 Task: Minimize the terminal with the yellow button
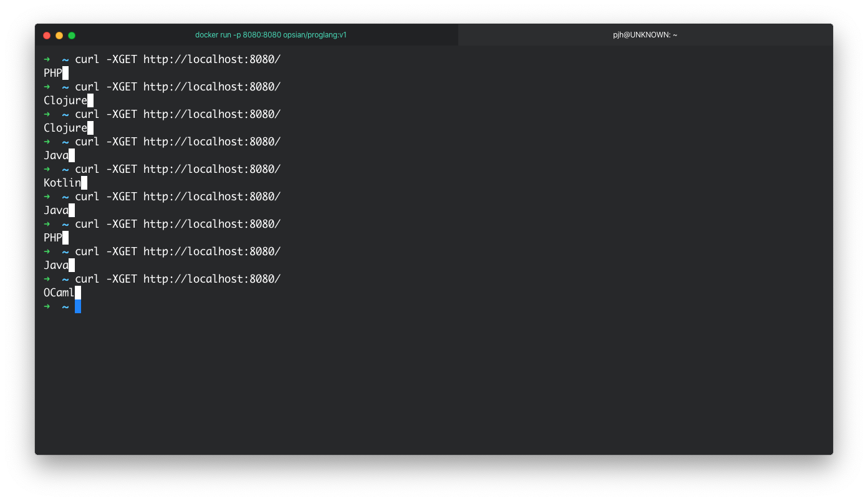[x=59, y=36]
